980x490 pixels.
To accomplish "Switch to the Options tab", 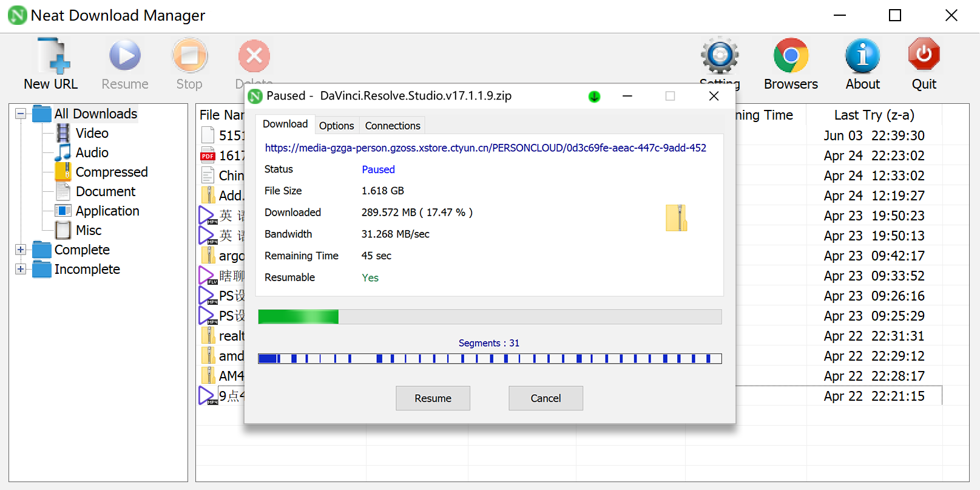I will click(x=337, y=126).
